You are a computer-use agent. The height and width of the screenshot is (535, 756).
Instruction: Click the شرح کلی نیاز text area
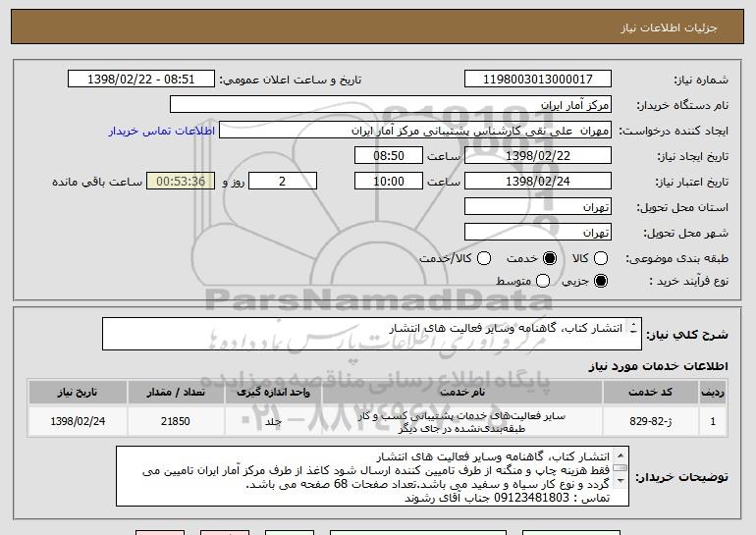coord(372,334)
